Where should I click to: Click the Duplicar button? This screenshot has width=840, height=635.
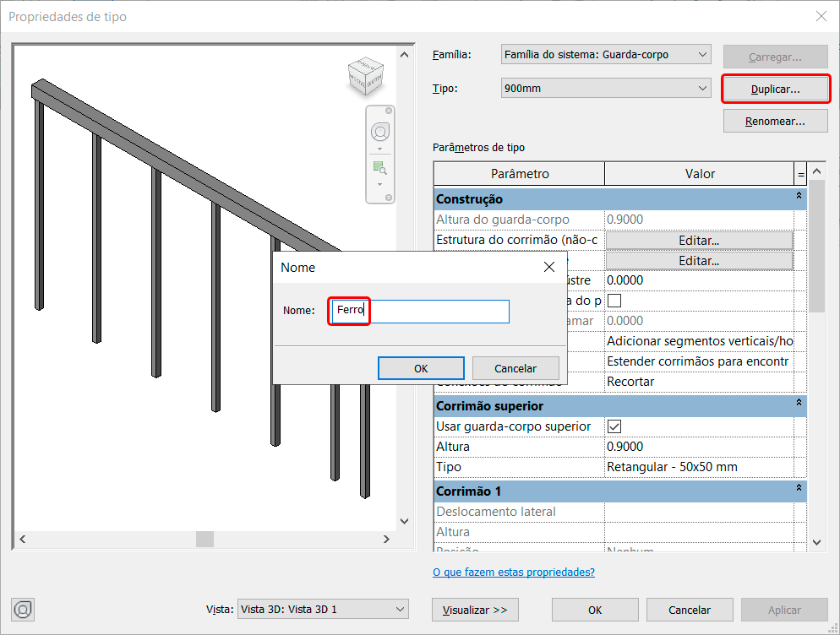click(x=776, y=89)
